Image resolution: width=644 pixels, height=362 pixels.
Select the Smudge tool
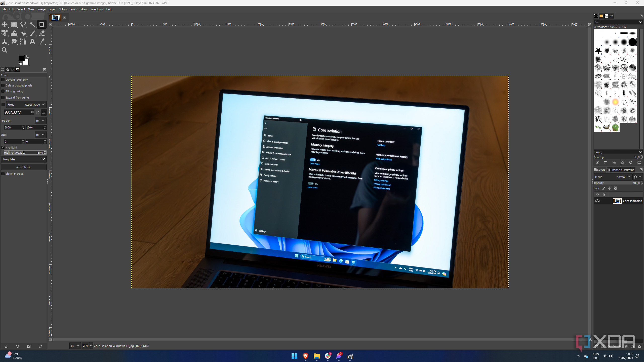coord(14,41)
